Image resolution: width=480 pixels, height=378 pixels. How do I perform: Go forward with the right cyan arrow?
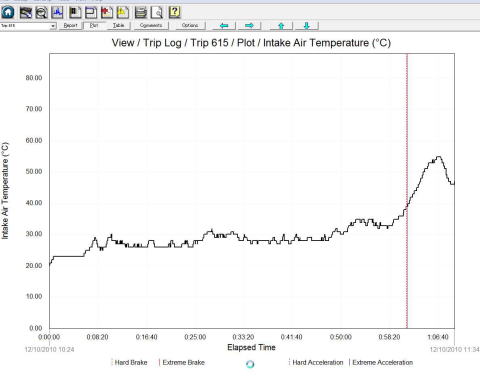[x=249, y=26]
